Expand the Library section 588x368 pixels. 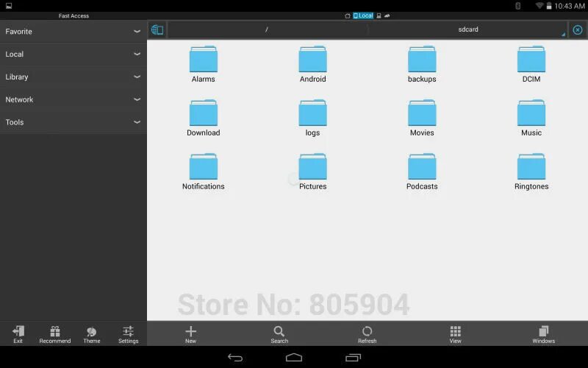click(x=73, y=77)
